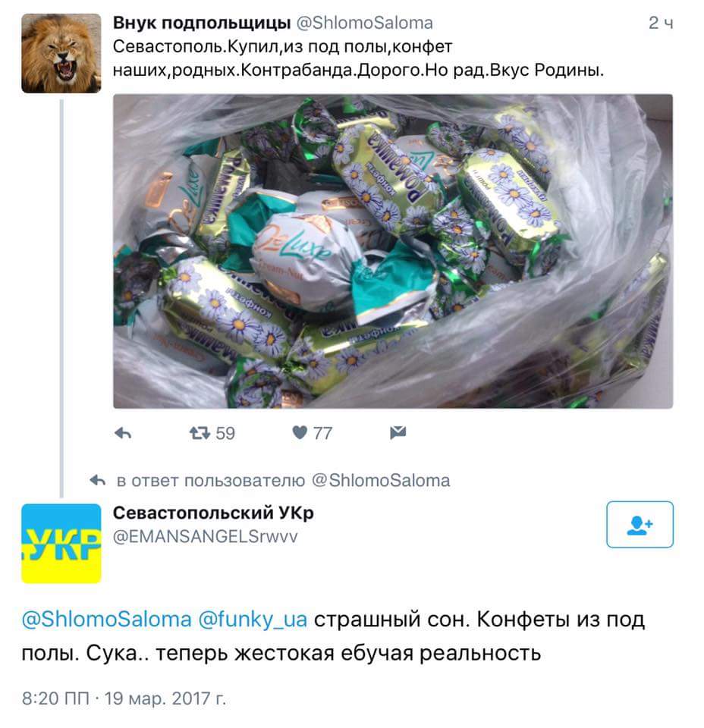Open the yellow-blue УКР avatar
The image size is (704, 728).
(61, 543)
